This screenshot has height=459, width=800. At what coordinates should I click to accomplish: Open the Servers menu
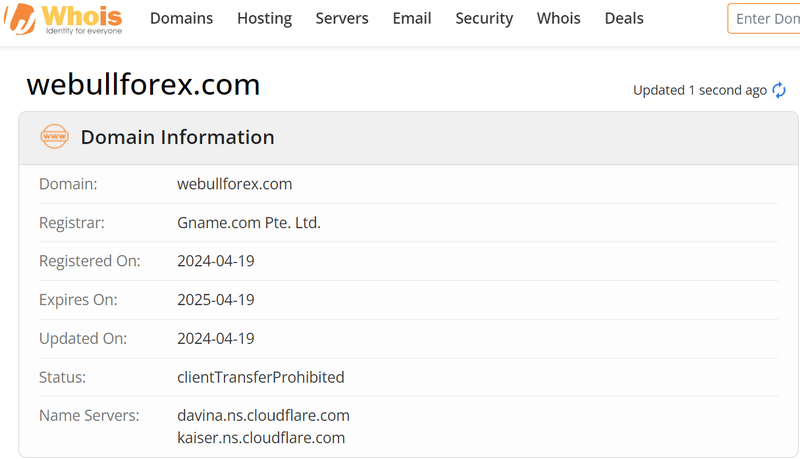coord(342,18)
